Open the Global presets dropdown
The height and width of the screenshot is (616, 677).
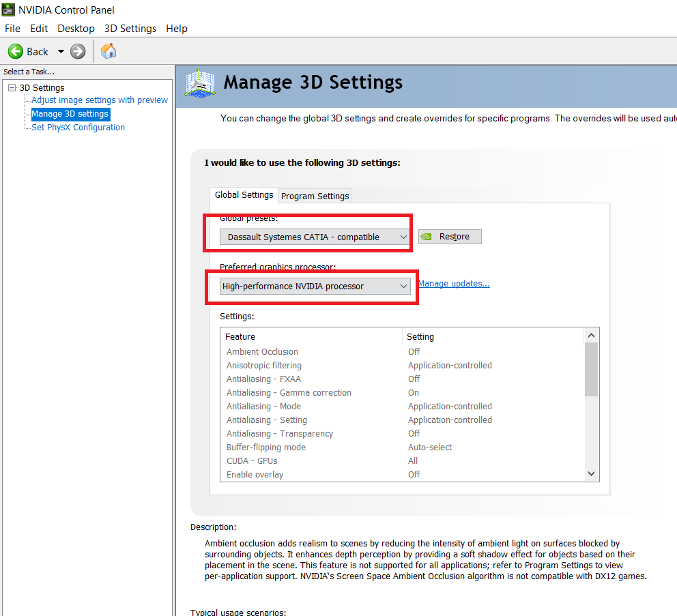315,237
